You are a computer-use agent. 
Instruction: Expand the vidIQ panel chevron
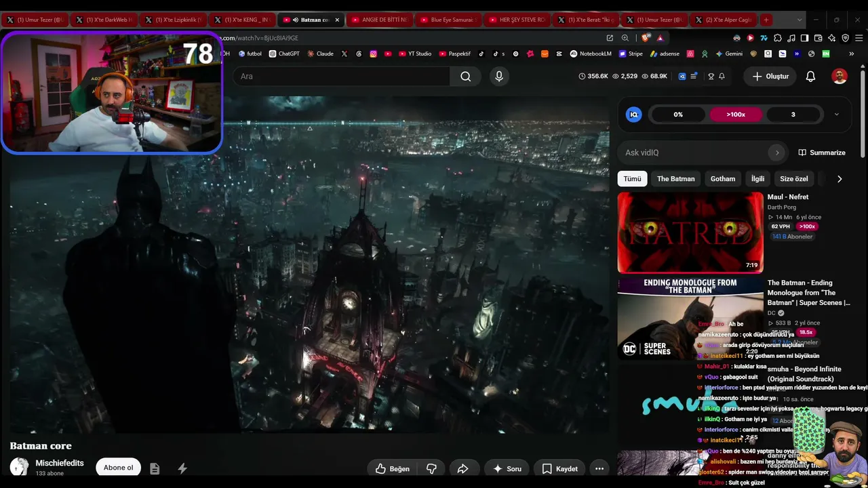(x=836, y=115)
